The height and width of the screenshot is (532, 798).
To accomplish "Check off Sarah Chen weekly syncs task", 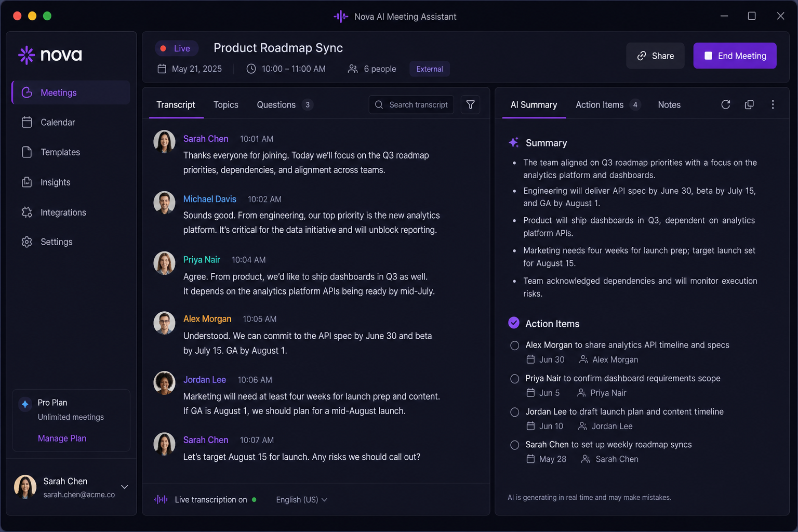I will [x=515, y=445].
